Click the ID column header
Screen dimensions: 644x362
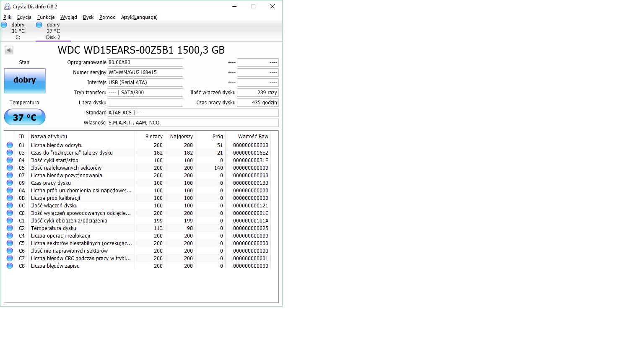[21, 137]
